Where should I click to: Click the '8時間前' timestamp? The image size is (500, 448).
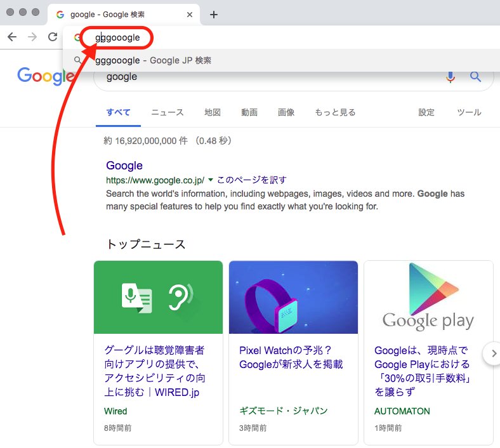click(x=117, y=428)
